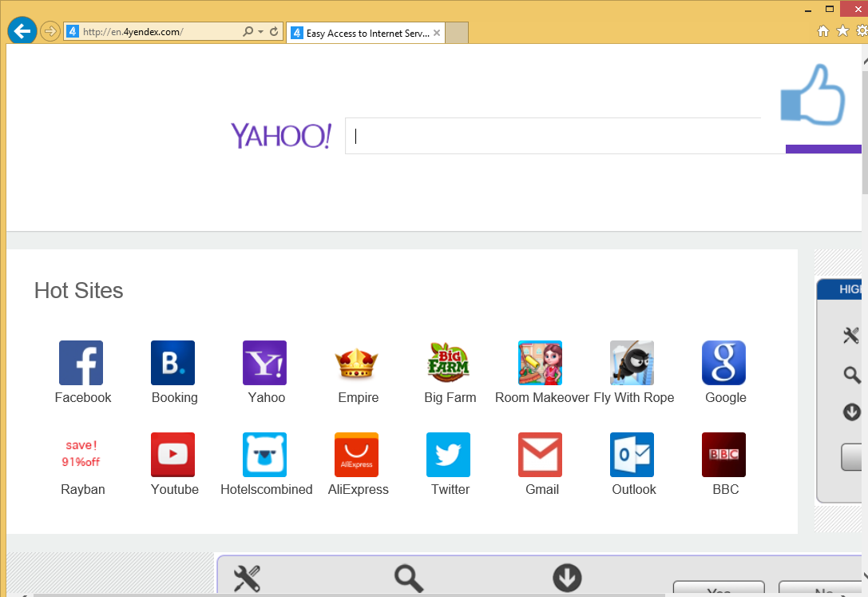
Task: Click the wrench icon in right side panel
Action: 851,335
